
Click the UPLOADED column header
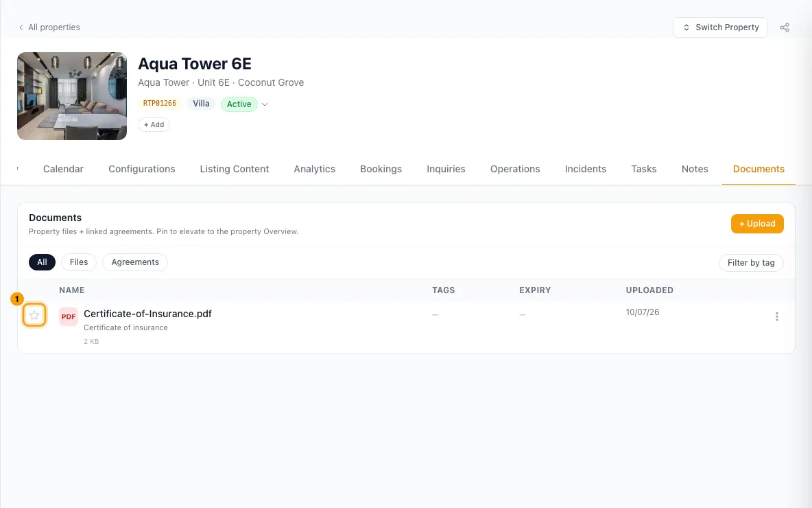(649, 290)
